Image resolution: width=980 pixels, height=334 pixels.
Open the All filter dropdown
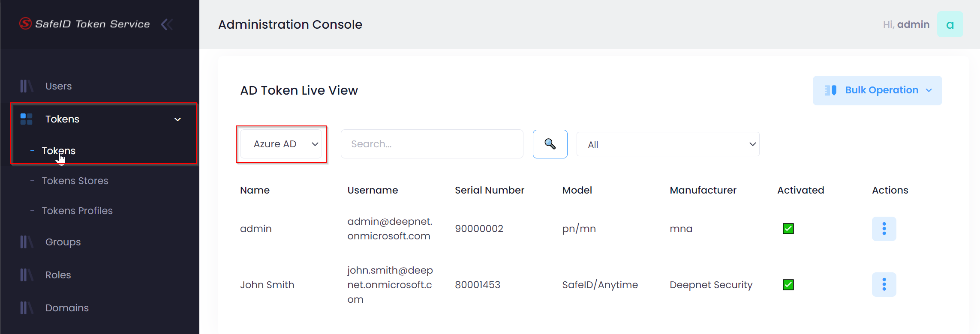(667, 144)
